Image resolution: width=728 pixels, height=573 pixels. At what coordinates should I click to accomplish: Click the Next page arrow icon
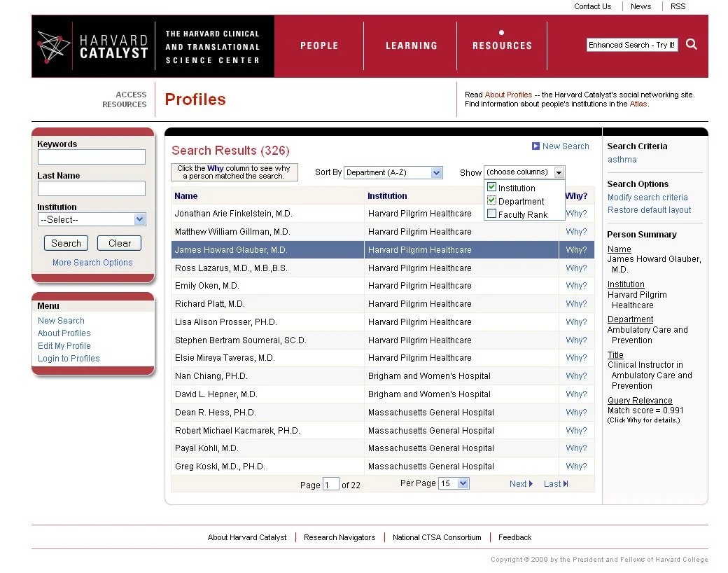(531, 484)
